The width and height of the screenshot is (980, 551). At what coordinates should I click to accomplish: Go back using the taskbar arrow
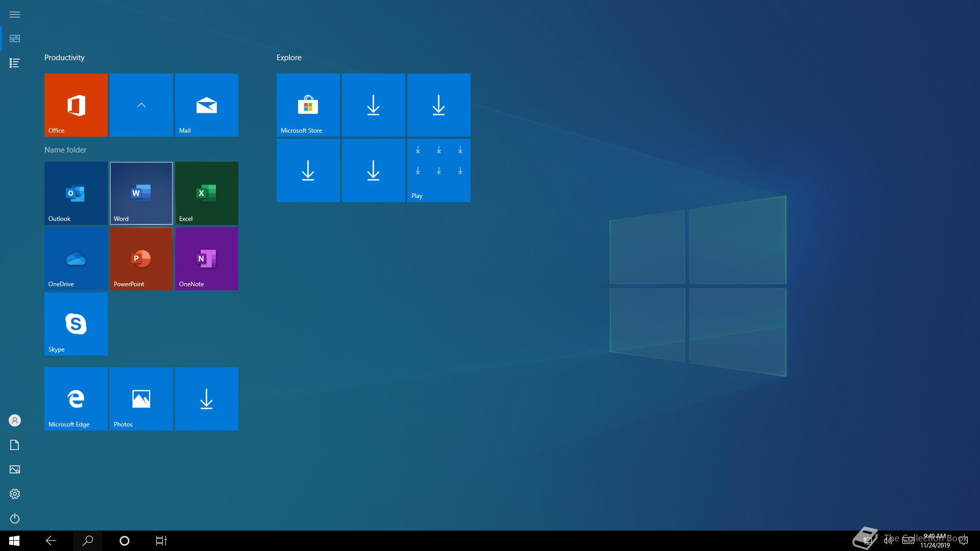(x=51, y=541)
